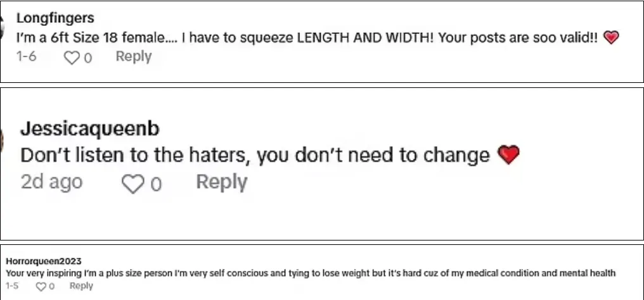
Task: Click the red heart emoji after 'change'
Action: click(508, 155)
